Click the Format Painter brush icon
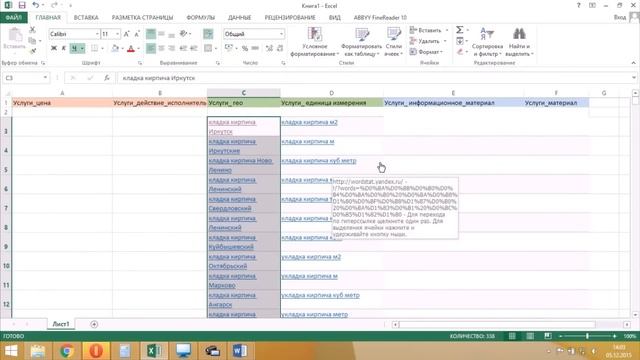640x360 pixels. pos(33,51)
